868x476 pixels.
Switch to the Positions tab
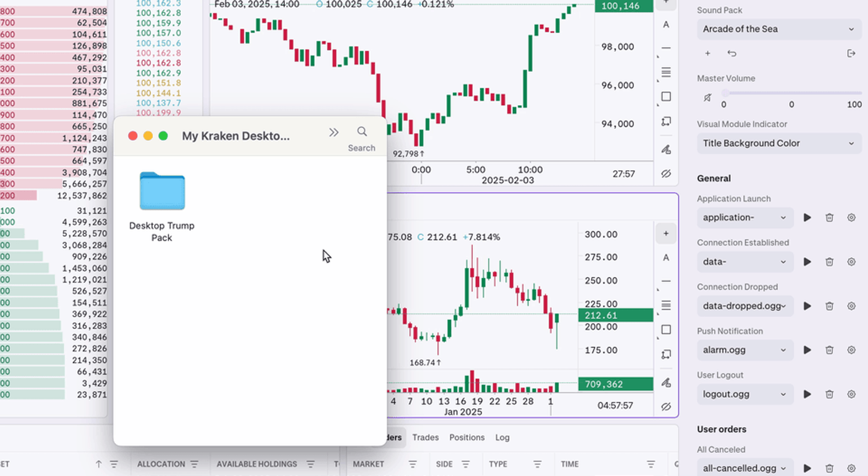pyautogui.click(x=467, y=438)
